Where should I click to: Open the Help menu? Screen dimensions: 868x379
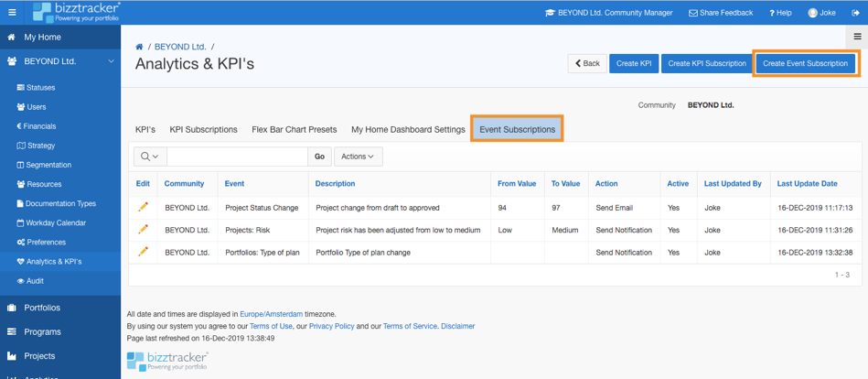(780, 13)
